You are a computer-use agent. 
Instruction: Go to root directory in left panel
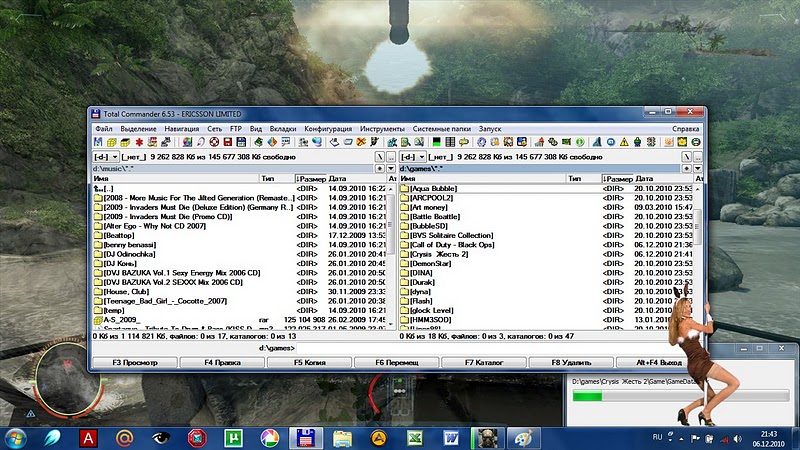379,157
